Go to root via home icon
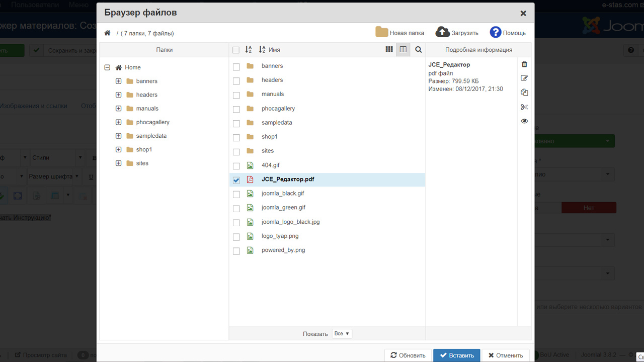Screen dimensions: 644x362 tap(107, 33)
